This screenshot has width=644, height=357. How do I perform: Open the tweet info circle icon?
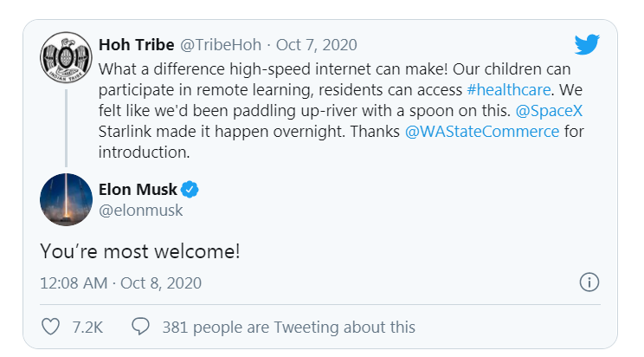click(589, 282)
